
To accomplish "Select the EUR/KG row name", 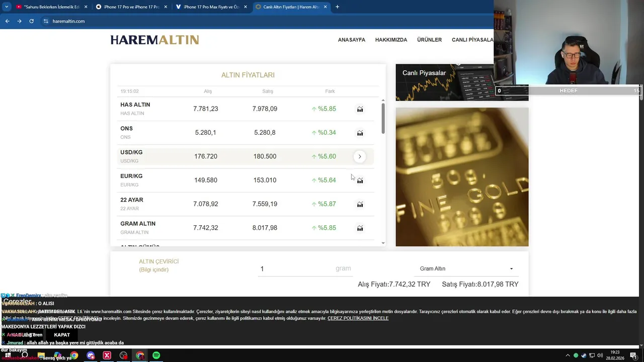I will 131,176.
